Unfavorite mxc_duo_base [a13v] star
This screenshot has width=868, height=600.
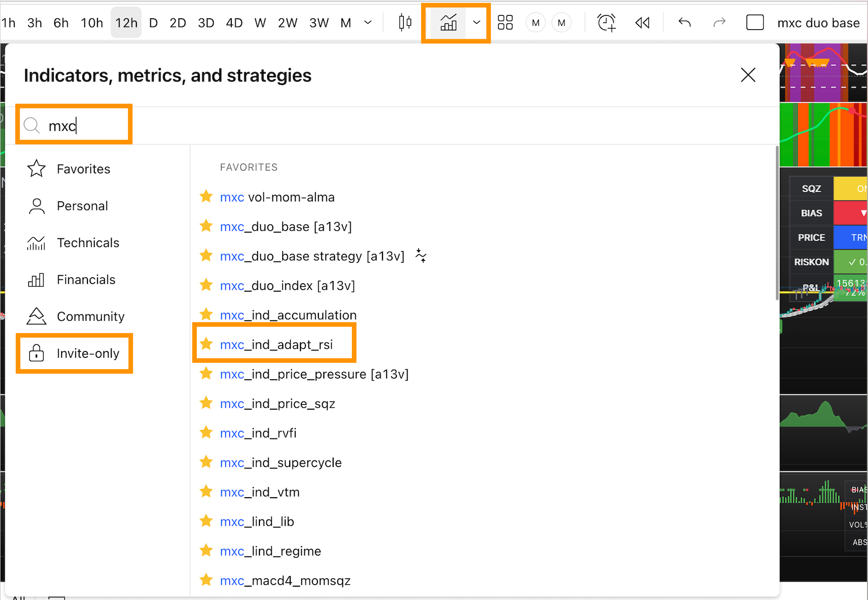(206, 226)
